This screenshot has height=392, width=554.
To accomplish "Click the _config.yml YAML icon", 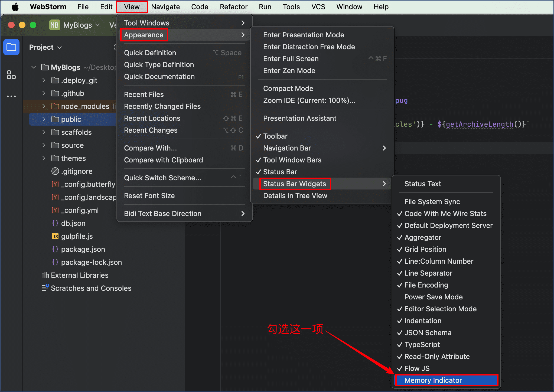I will pos(55,210).
